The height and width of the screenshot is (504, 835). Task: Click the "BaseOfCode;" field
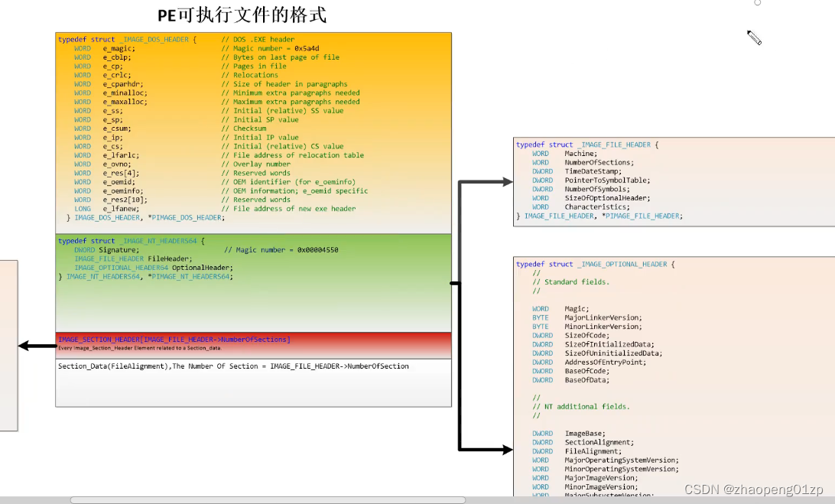(587, 372)
